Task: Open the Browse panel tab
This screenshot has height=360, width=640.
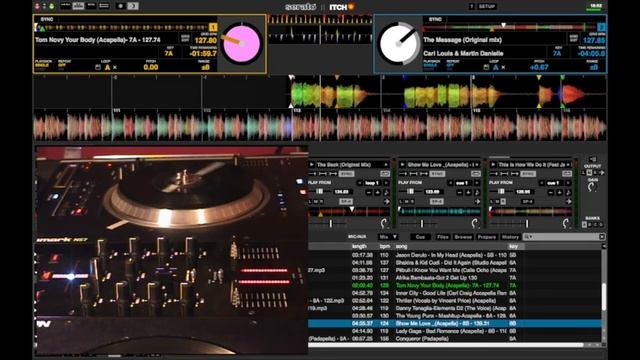Action: (463, 237)
